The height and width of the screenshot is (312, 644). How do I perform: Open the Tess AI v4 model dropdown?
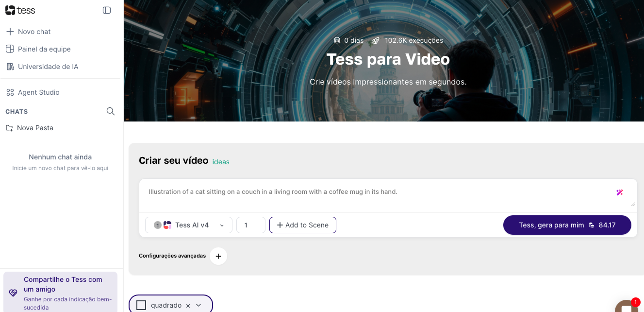[189, 225]
